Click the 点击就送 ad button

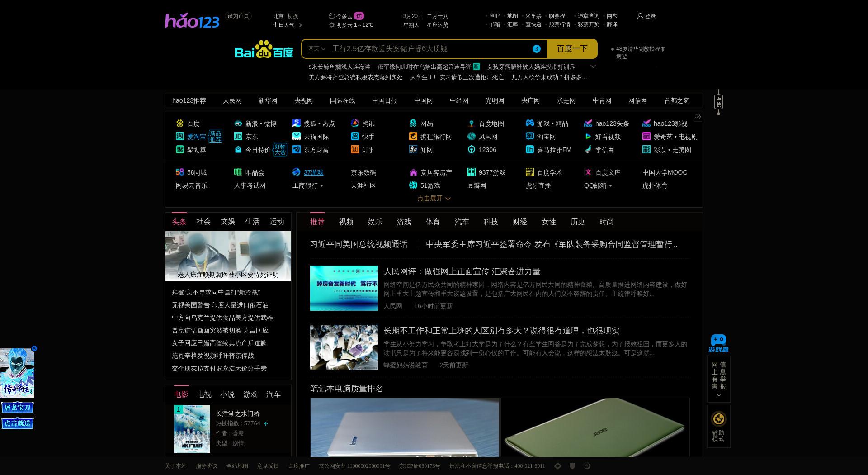coord(17,423)
